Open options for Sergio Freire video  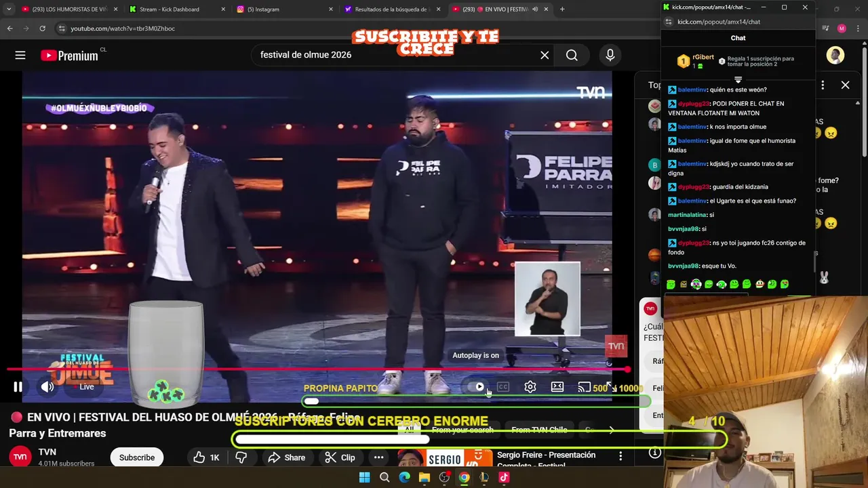[x=620, y=457]
